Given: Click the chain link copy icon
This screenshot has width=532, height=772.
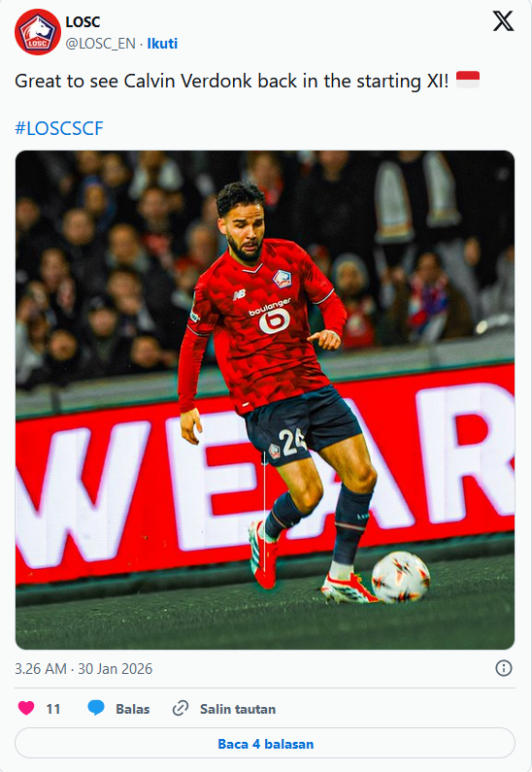Looking at the screenshot, I should pyautogui.click(x=181, y=709).
